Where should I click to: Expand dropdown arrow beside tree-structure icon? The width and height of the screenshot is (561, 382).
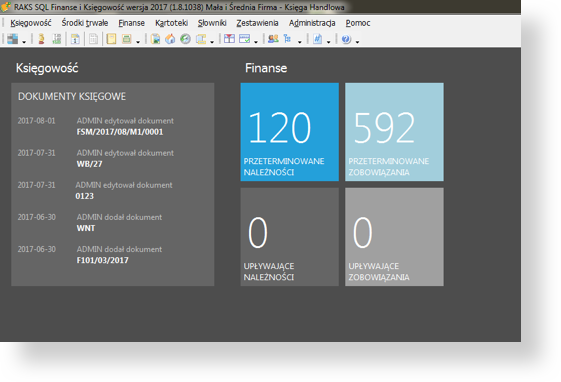[300, 42]
